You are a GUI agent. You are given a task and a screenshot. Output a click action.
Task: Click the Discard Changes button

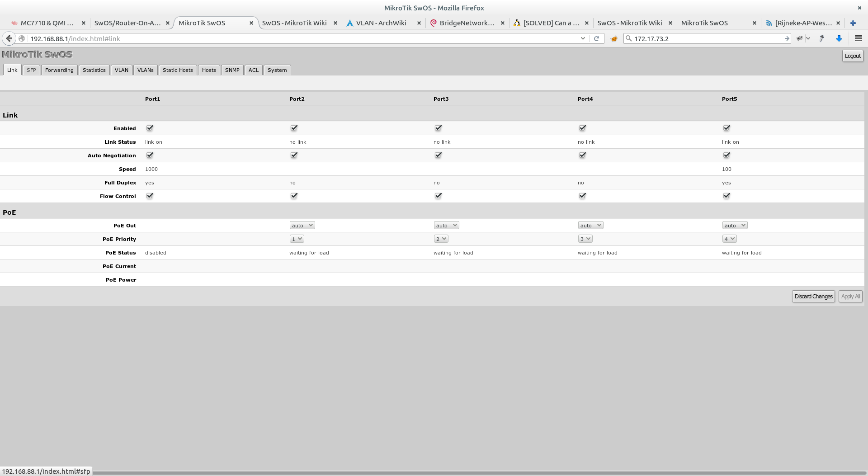click(813, 297)
